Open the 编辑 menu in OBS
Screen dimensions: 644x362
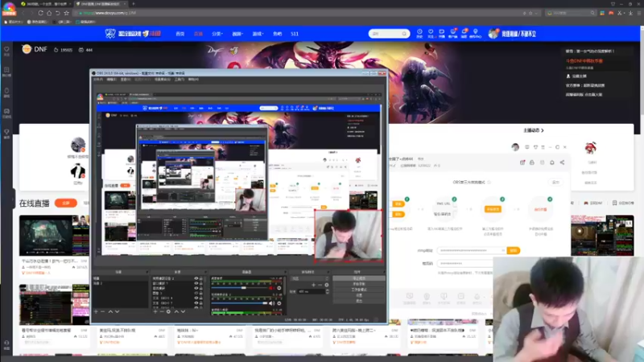click(112, 79)
